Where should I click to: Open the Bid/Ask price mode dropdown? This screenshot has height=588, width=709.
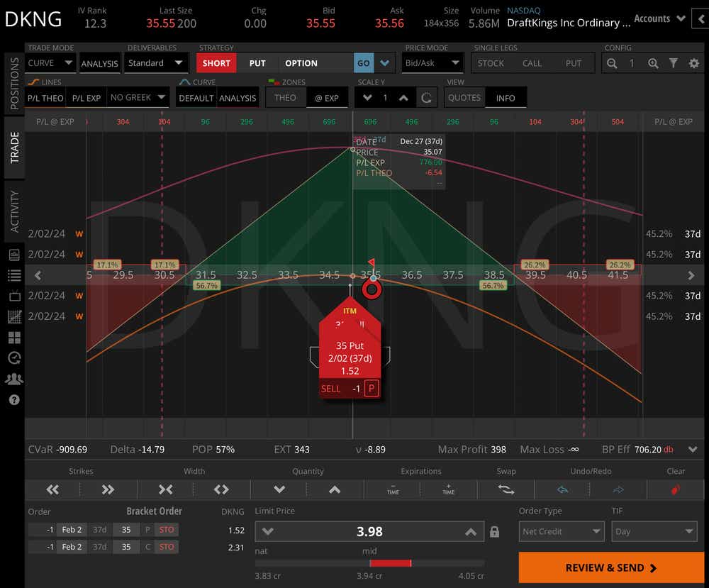(x=432, y=63)
